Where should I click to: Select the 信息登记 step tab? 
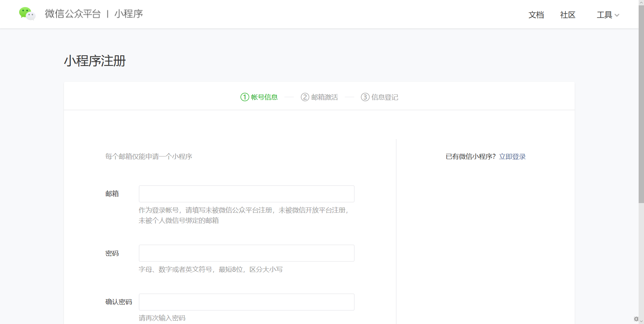point(384,97)
